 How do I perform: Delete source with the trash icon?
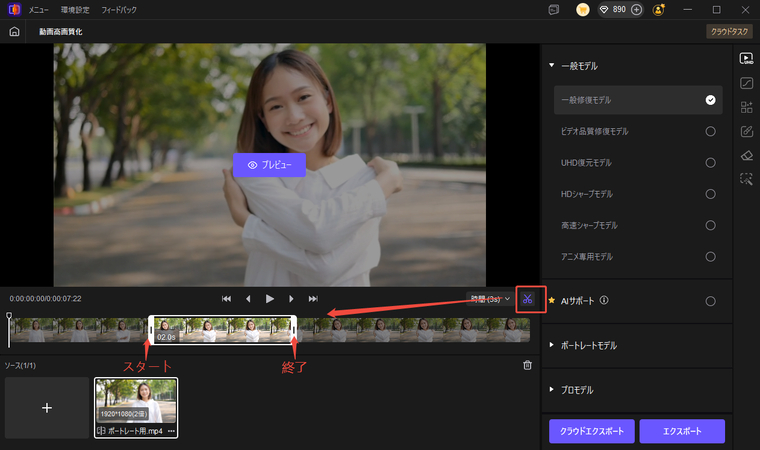coord(527,365)
